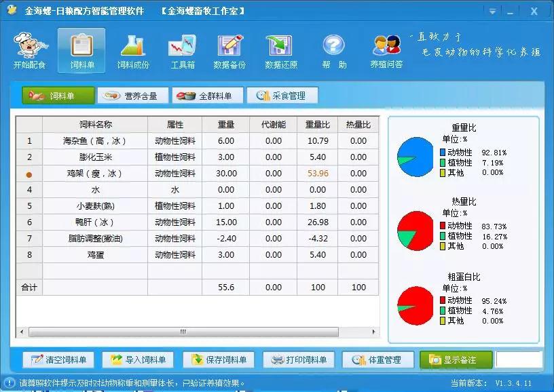
Task: Click the blue 动物性 legend swatch under 重量比
Action: click(443, 153)
